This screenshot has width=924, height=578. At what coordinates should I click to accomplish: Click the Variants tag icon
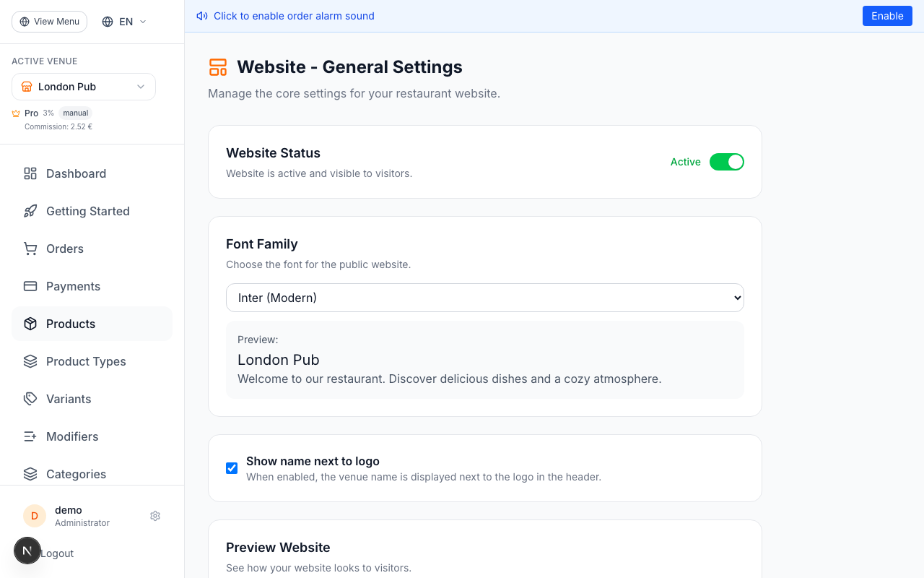click(30, 399)
